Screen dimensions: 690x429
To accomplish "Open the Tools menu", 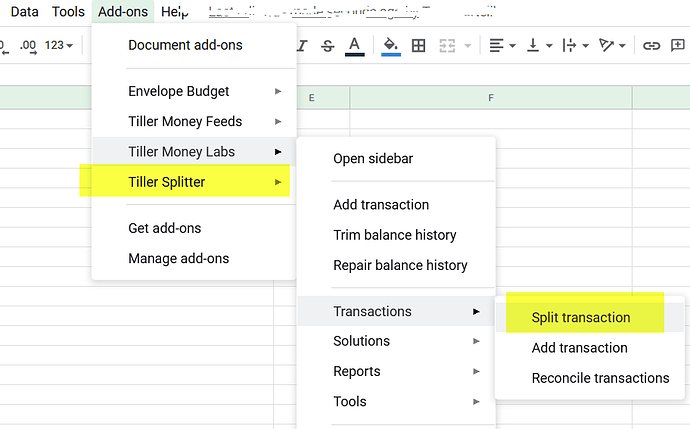I will [x=68, y=11].
